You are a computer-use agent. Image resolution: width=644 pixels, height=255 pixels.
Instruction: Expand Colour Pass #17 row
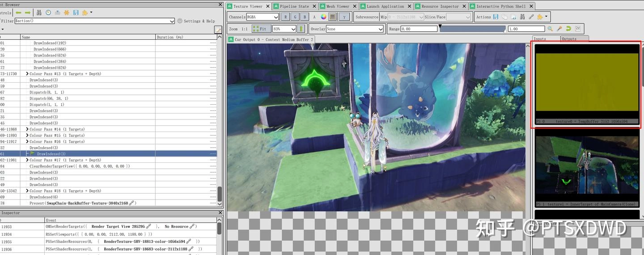pyautogui.click(x=27, y=160)
